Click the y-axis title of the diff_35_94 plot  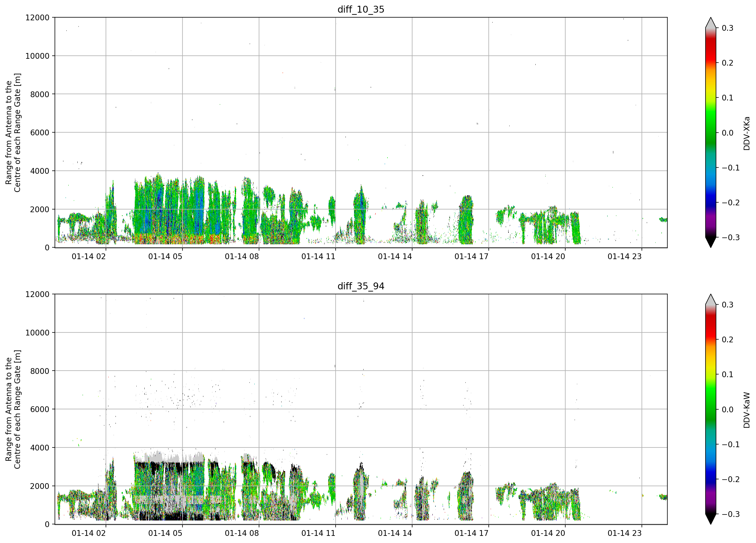13,409
